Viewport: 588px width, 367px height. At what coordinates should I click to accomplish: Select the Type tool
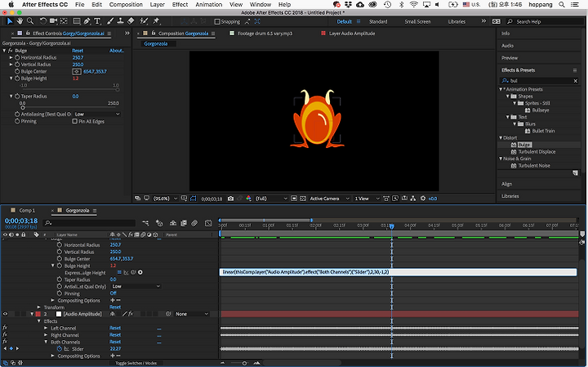[97, 21]
